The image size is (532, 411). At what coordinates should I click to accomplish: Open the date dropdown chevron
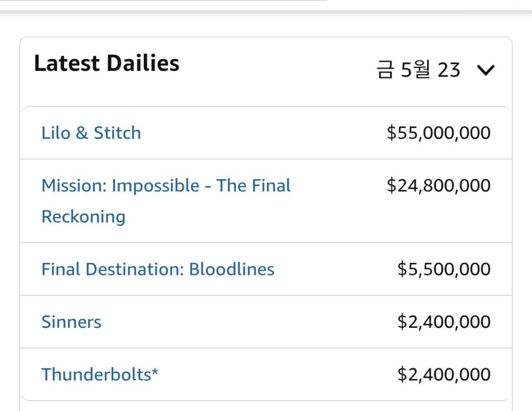pos(486,70)
